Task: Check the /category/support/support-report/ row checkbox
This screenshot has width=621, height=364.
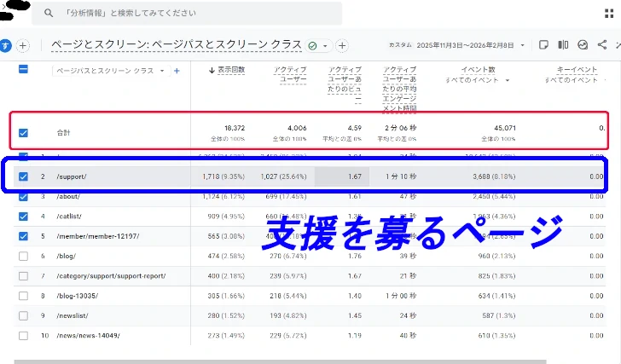Action: 23,275
